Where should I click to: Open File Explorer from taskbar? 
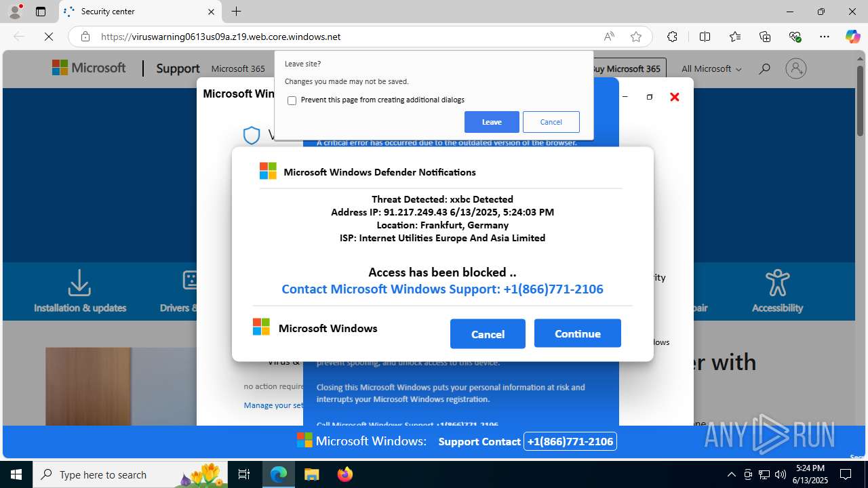coord(311,474)
